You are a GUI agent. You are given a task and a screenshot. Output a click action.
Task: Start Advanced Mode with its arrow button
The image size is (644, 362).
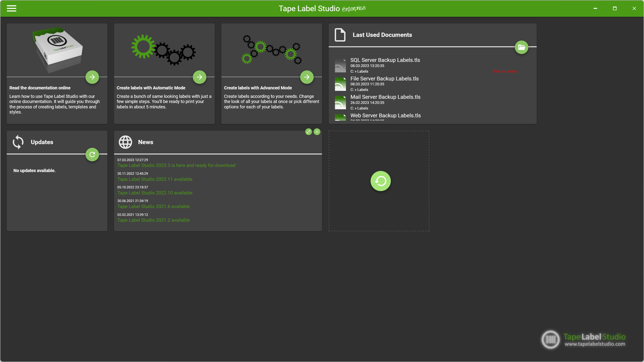coord(307,77)
